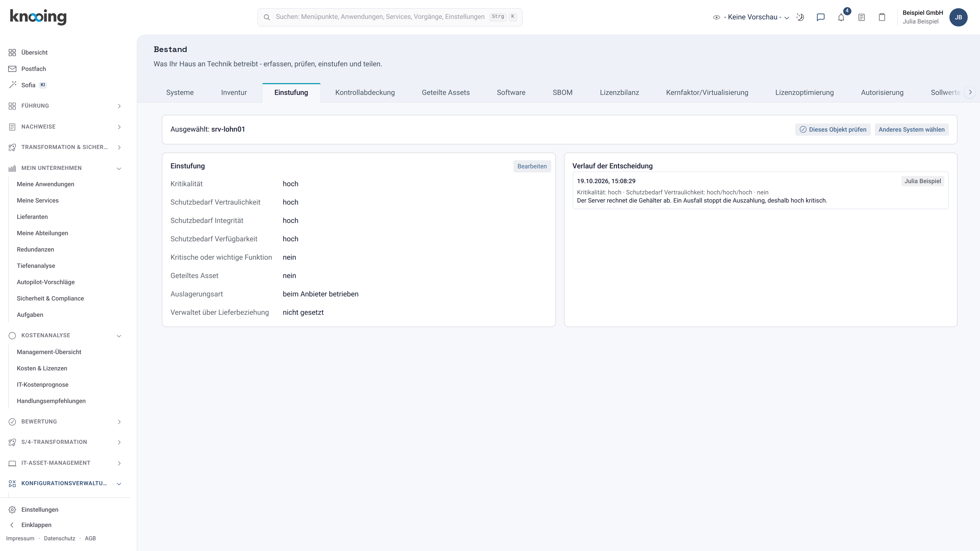
Task: Open the Lizenzbilanz tab
Action: [619, 92]
